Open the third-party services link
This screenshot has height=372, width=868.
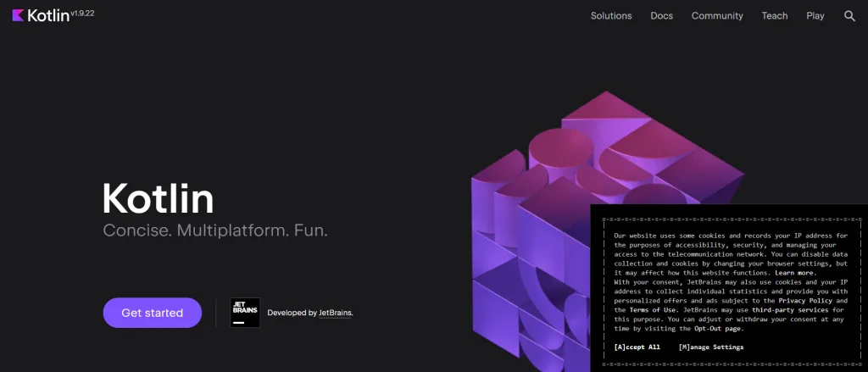790,310
